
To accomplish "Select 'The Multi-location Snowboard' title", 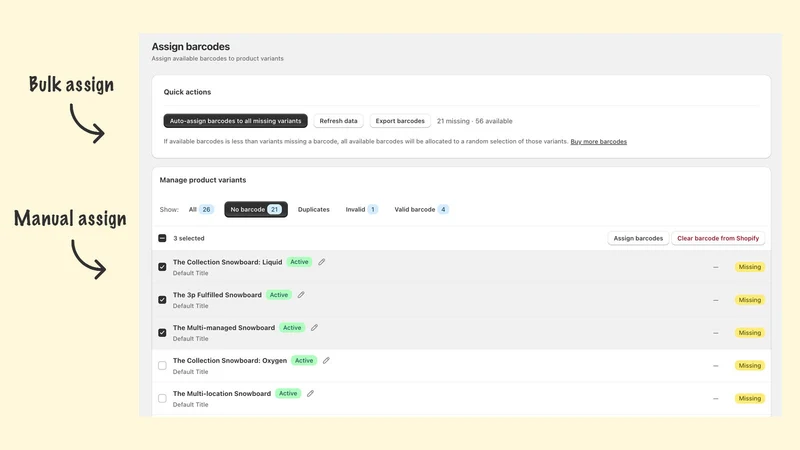I will [222, 393].
